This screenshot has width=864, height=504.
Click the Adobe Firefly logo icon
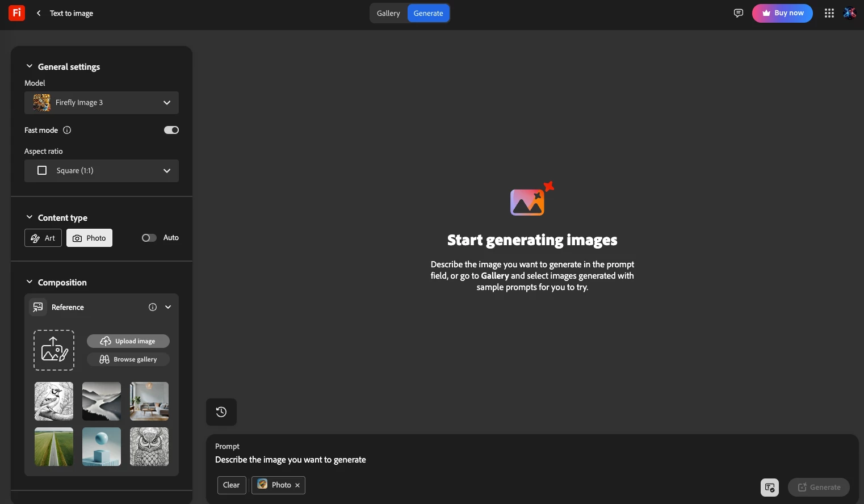tap(16, 12)
